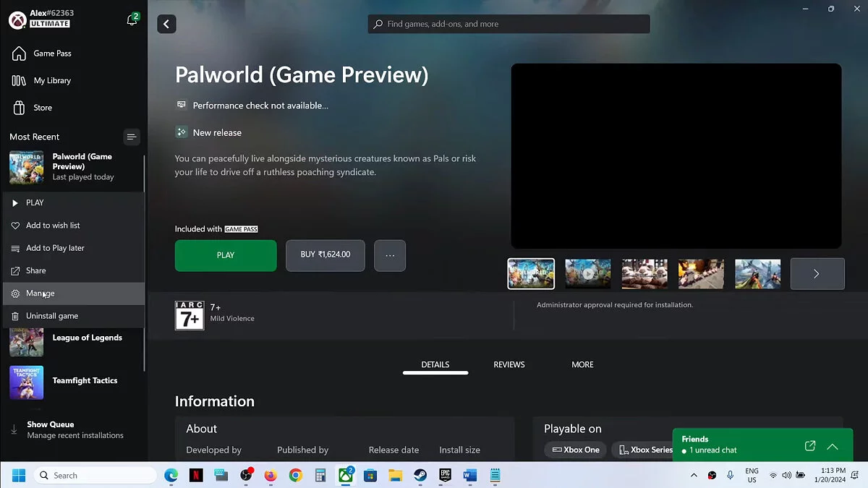Choose Uninstall game from context menu
This screenshot has width=868, height=488.
tap(52, 316)
